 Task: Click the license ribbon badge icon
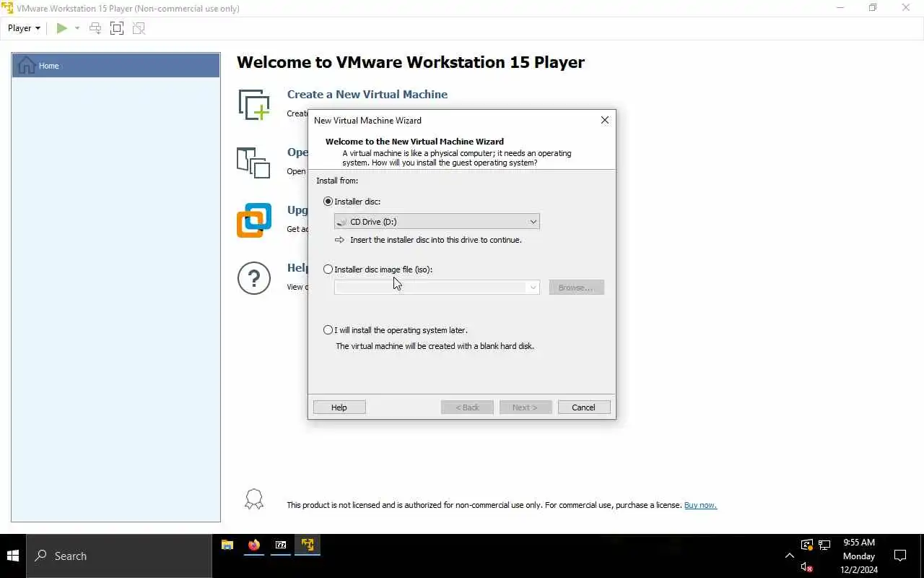(x=254, y=499)
